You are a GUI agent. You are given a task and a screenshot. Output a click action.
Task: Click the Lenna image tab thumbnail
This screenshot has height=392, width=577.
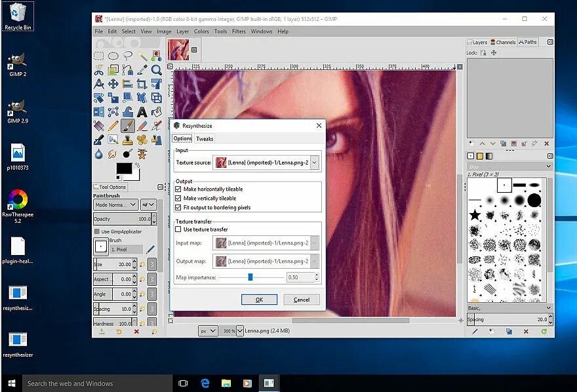click(x=178, y=50)
